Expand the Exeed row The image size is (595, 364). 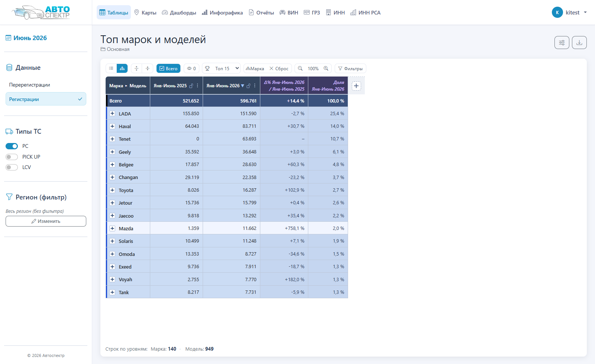click(x=112, y=267)
